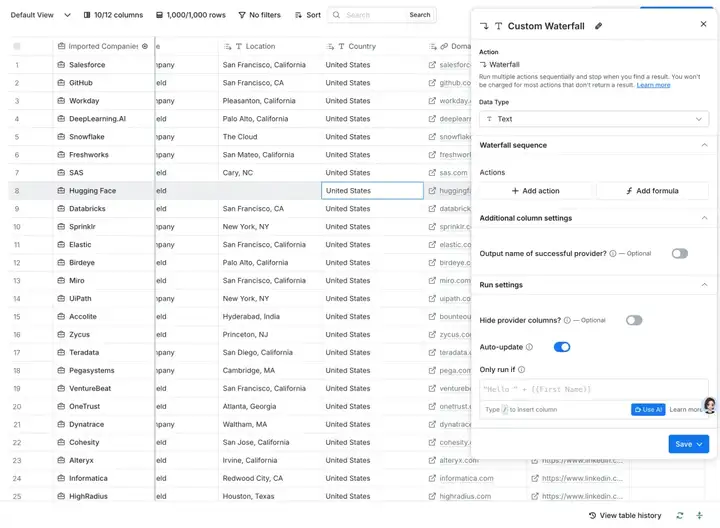The image size is (720, 528).
Task: Open the Sort options
Action: [x=308, y=15]
